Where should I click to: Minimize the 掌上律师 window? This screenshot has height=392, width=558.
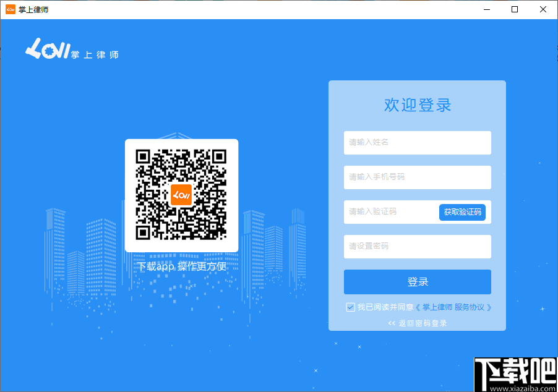[487, 10]
